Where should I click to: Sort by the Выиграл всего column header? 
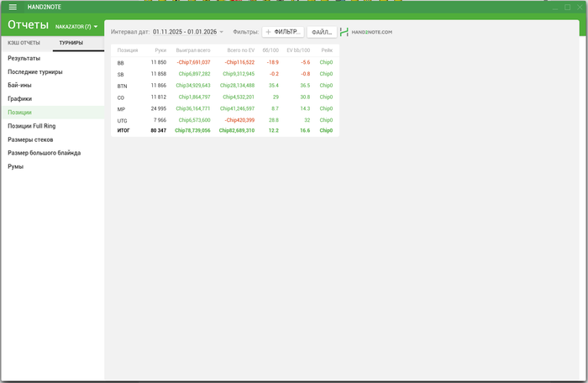pyautogui.click(x=193, y=50)
